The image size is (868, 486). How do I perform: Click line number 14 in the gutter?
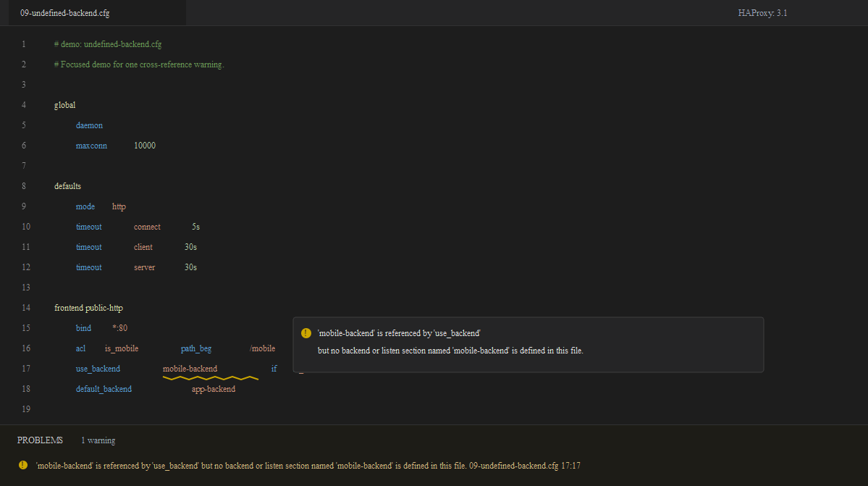pyautogui.click(x=26, y=308)
